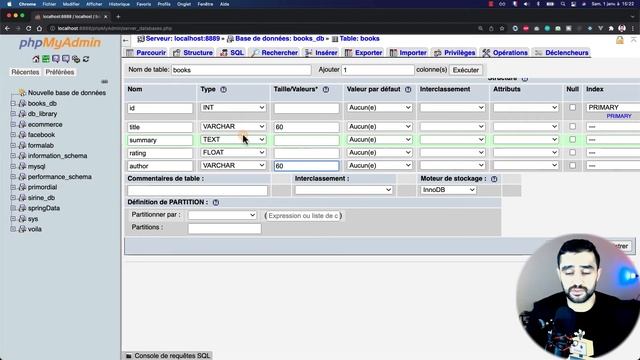Open the phpMyAdmin logo link
The width and height of the screenshot is (640, 360).
point(60,43)
